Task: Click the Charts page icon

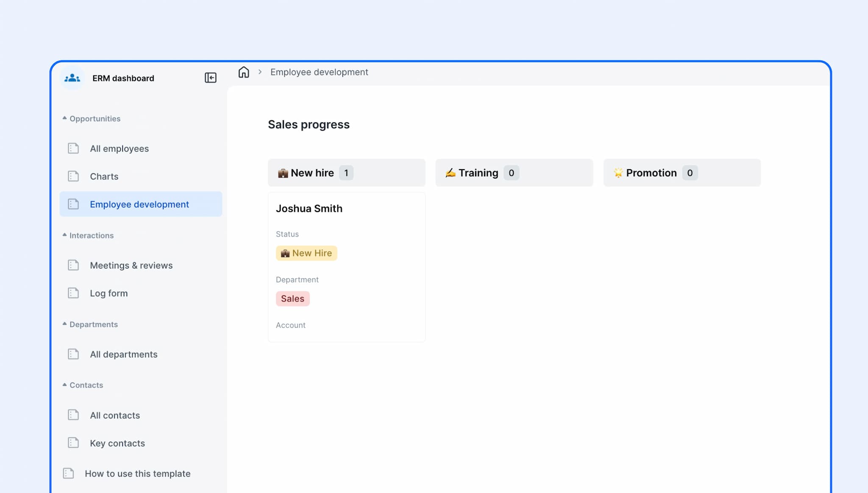Action: pyautogui.click(x=73, y=176)
